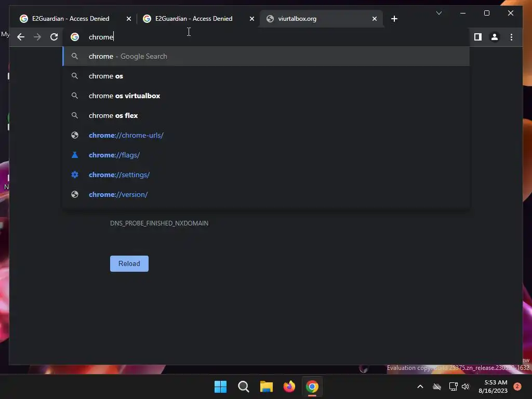The image size is (532, 399).
Task: Click the Chrome icon in the taskbar
Action: pos(312,387)
